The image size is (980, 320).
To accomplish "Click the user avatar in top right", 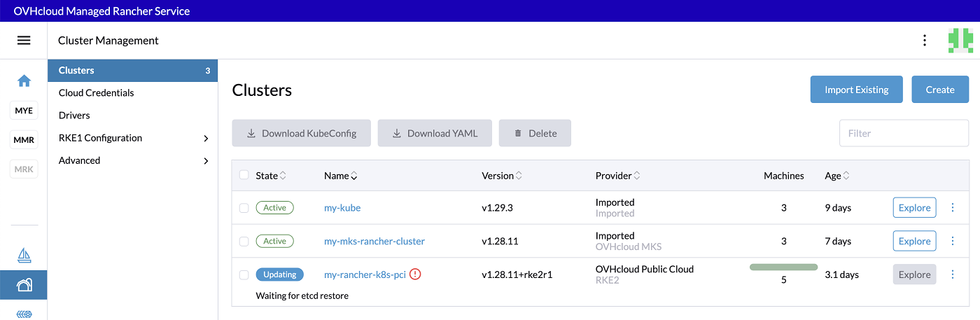I will [960, 41].
